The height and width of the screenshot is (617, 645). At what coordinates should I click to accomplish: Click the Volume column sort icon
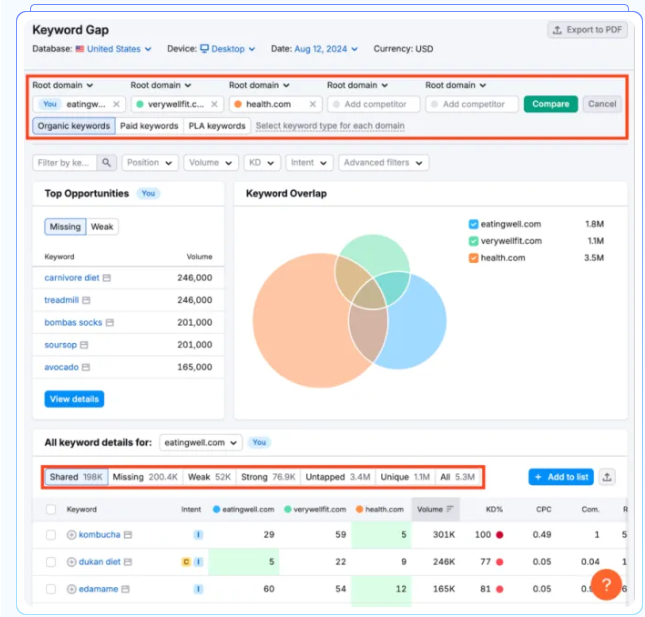tap(450, 509)
